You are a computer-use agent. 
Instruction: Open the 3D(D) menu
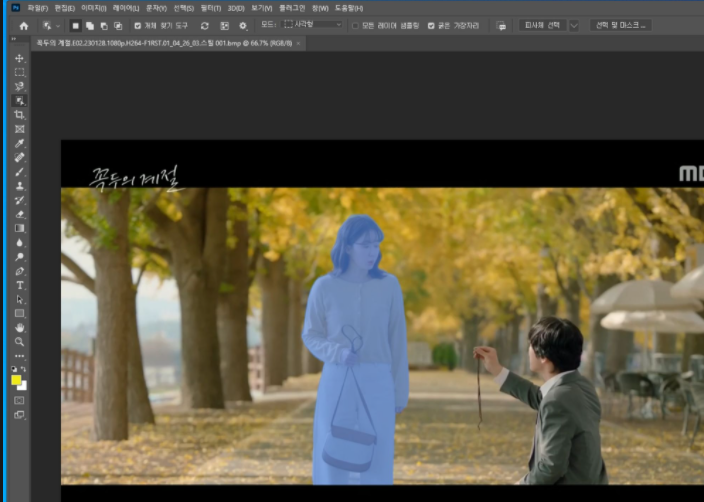coord(236,8)
